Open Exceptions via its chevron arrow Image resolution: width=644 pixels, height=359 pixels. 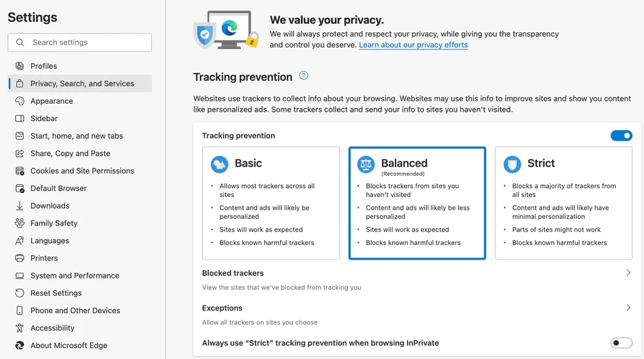629,308
